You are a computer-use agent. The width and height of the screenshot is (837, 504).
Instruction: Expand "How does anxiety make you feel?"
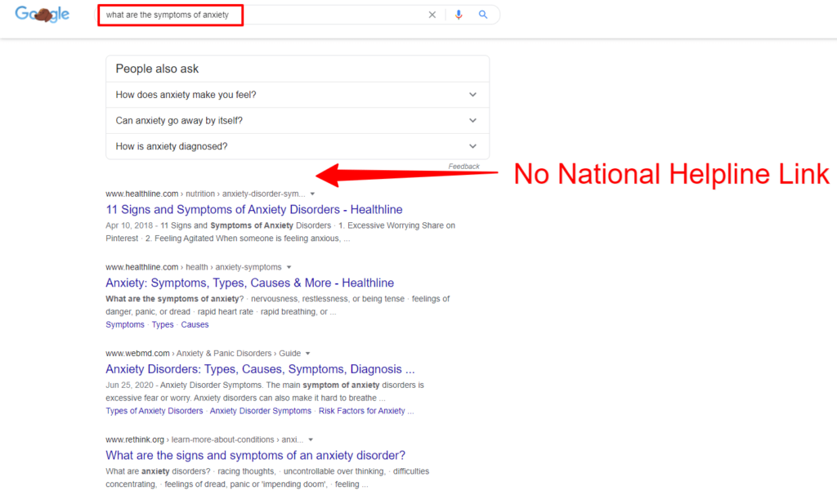472,95
